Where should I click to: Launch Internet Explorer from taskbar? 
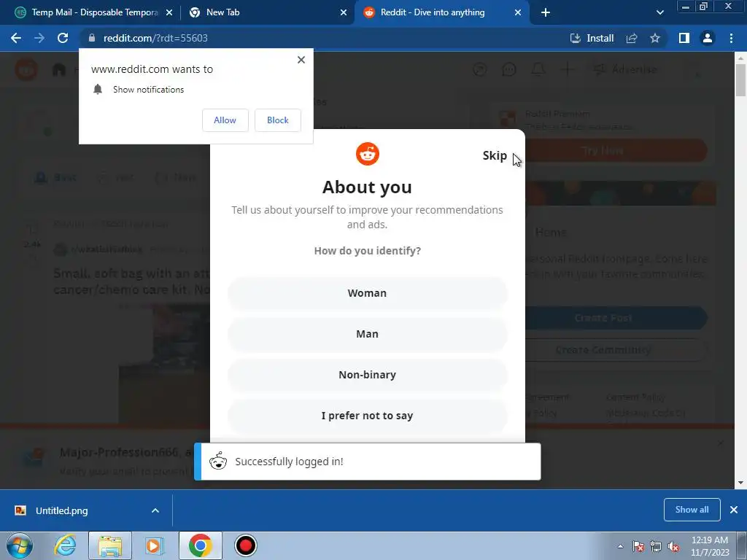coord(65,545)
